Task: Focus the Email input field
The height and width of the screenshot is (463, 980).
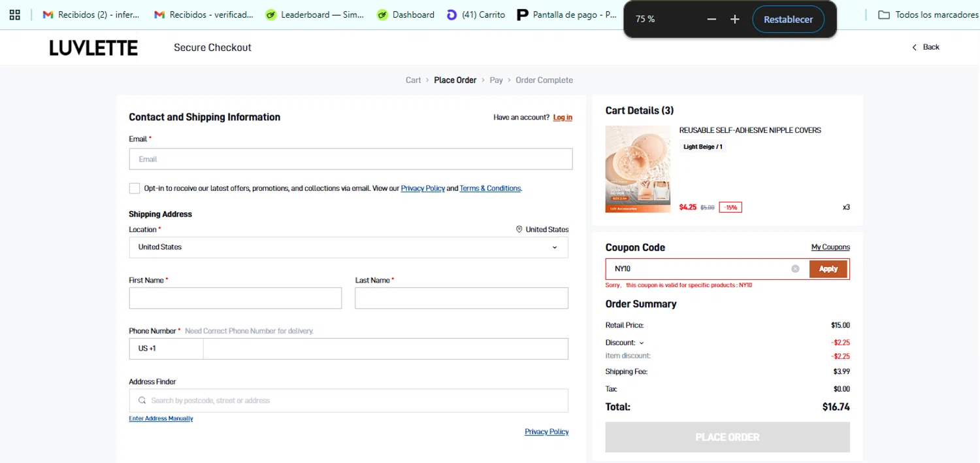Action: coord(351,159)
